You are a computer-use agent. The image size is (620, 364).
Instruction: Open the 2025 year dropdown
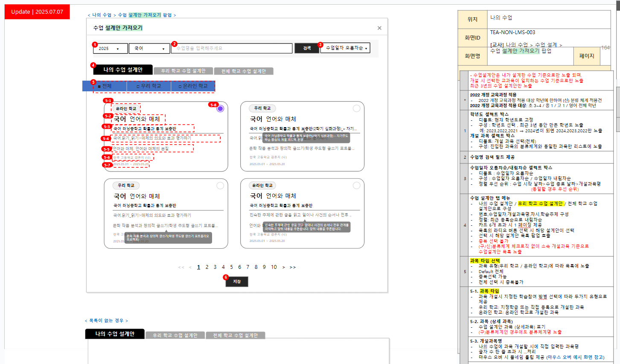pyautogui.click(x=110, y=49)
